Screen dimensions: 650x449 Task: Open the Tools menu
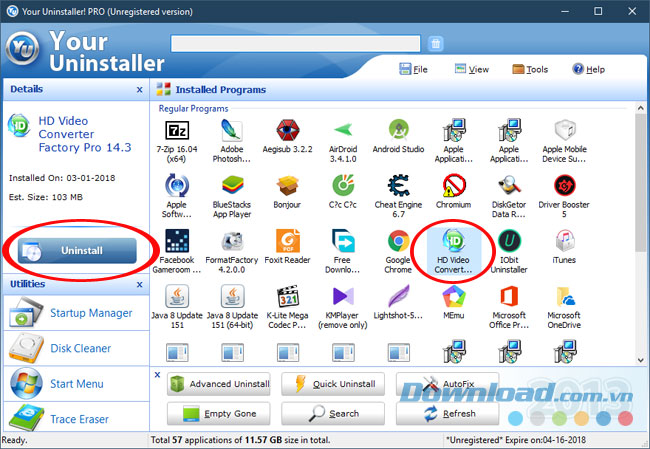pos(530,69)
